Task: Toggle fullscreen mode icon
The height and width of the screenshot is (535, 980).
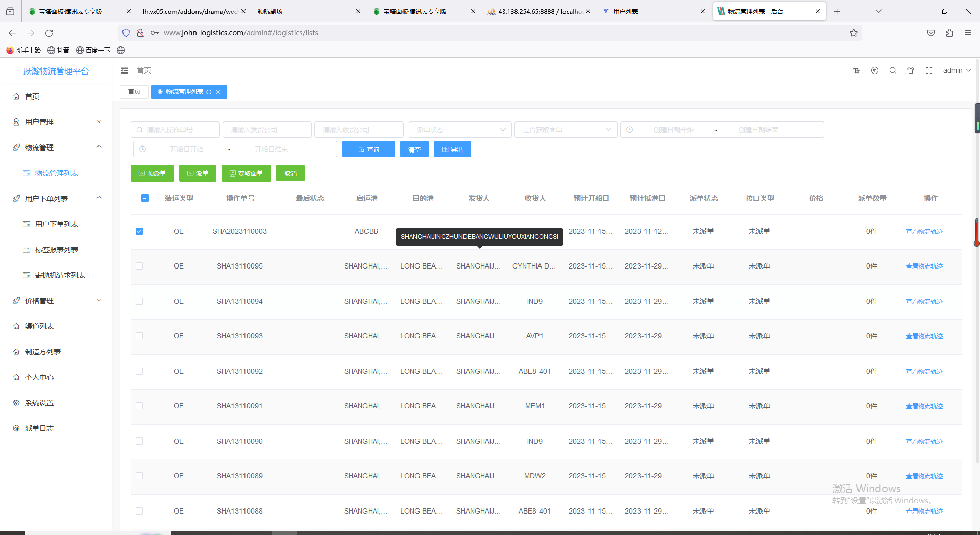Action: 929,70
